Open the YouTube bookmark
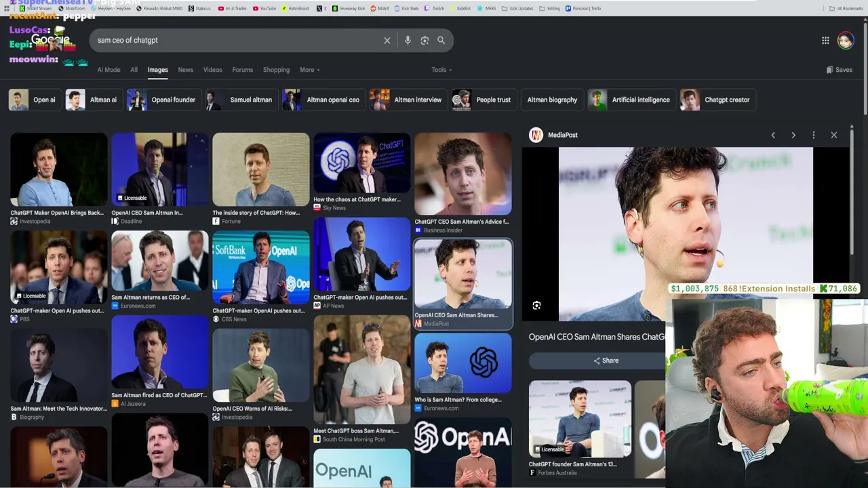Image resolution: width=868 pixels, height=488 pixels. click(x=264, y=9)
